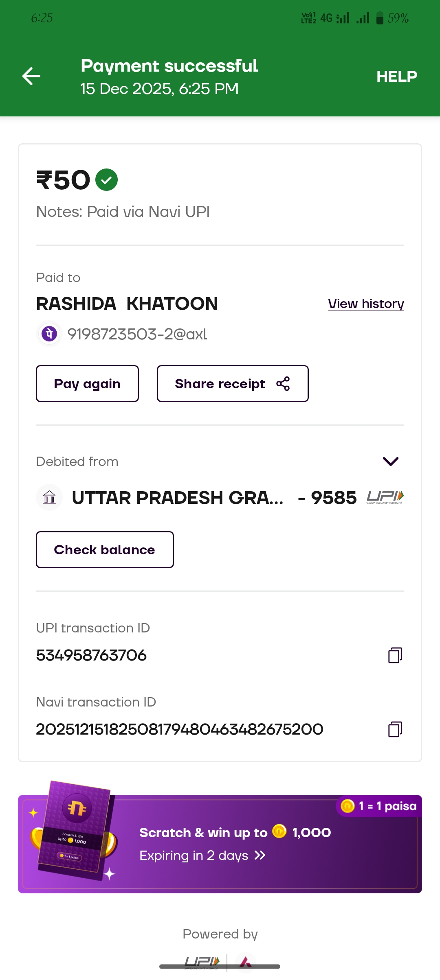
Task: Tap the bank building icon
Action: pos(49,497)
